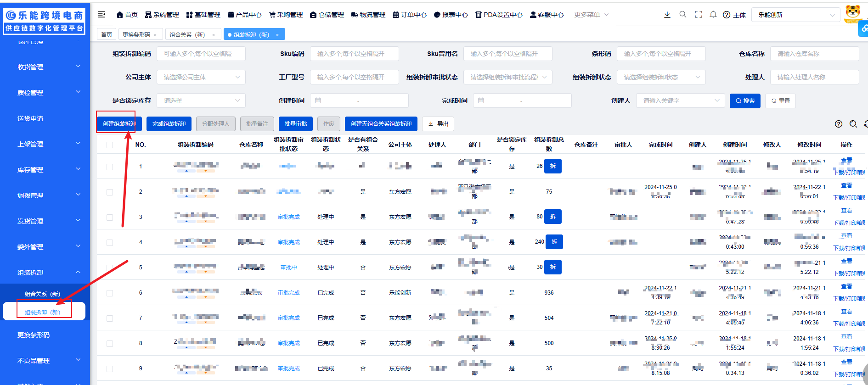This screenshot has height=385, width=868.
Task: Focus the 组装拆卸编码 input field
Action: pyautogui.click(x=201, y=54)
